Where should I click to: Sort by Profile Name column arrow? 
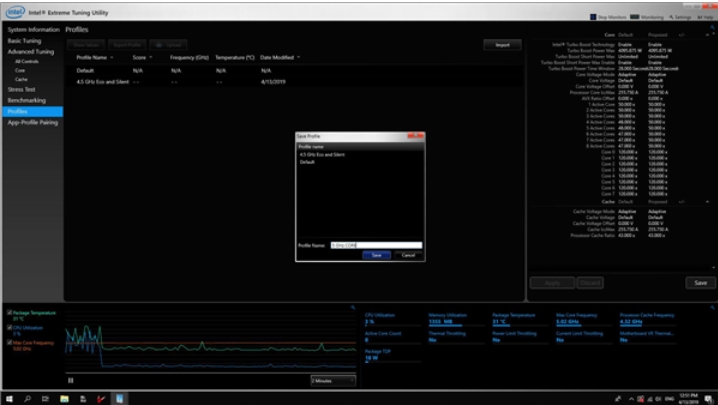(x=111, y=57)
